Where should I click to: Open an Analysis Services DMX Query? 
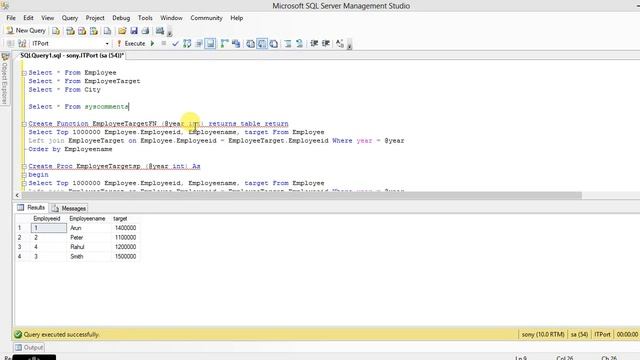(x=82, y=31)
